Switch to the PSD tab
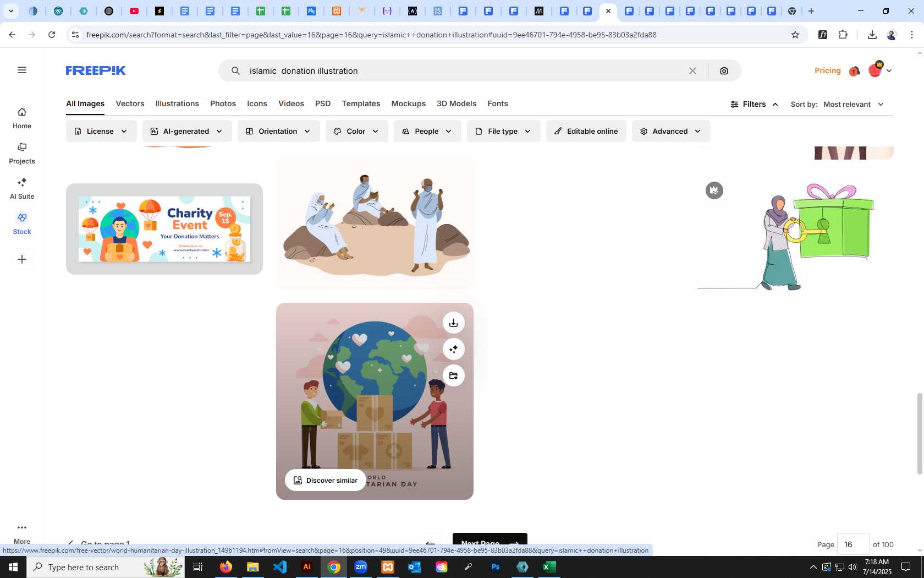 (323, 103)
